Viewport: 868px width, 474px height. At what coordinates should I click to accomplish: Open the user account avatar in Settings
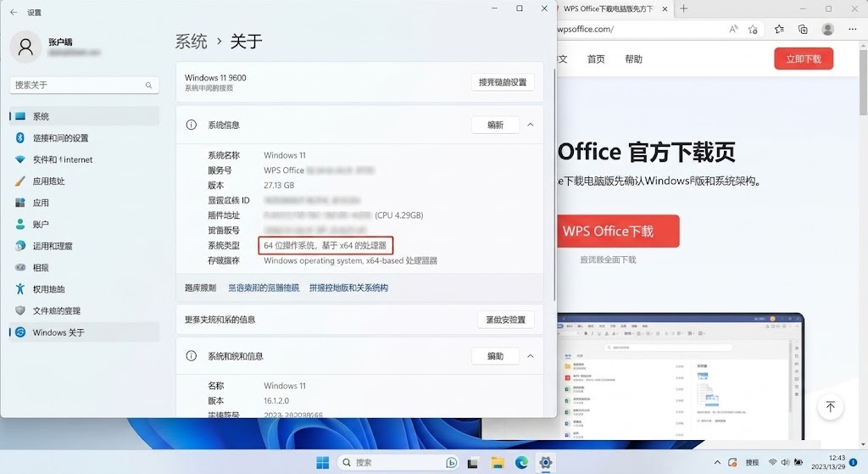tap(25, 47)
